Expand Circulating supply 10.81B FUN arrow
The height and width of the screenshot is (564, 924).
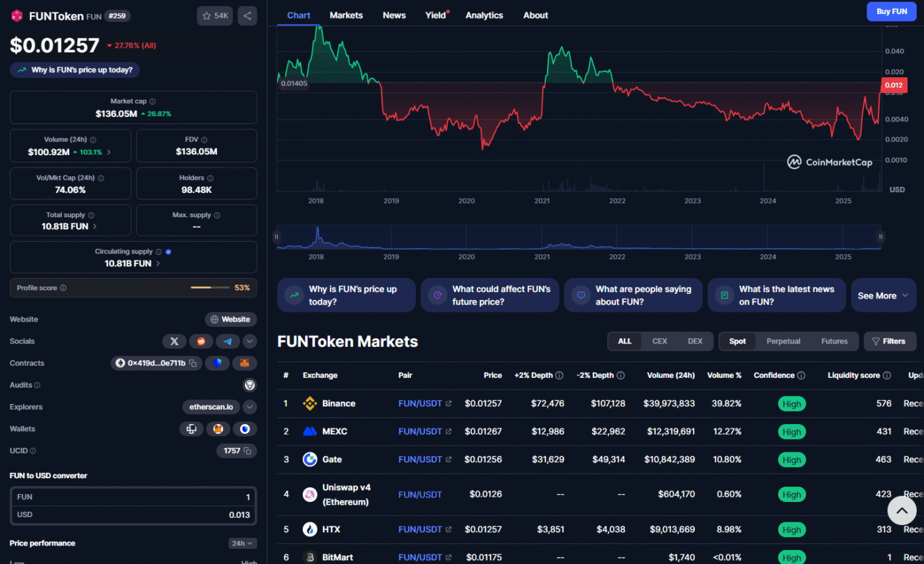coord(158,264)
